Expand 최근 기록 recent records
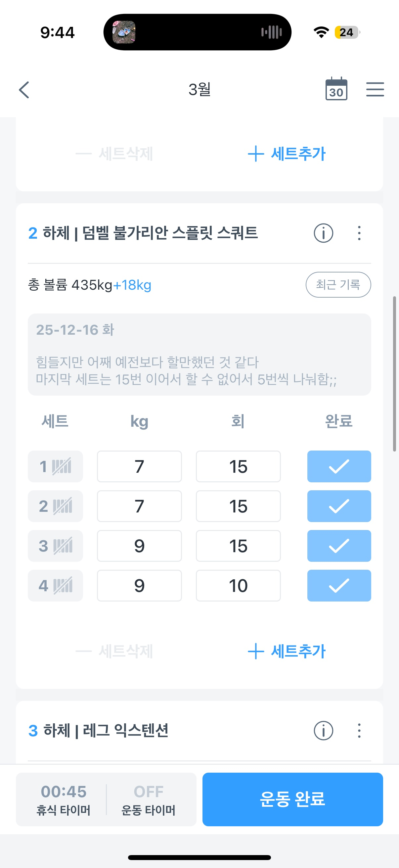Screen dimensions: 399x868 coord(338,285)
